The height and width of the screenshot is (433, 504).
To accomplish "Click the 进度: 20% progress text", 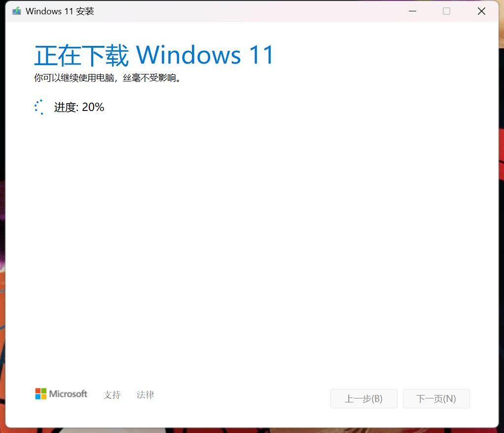I will click(79, 107).
